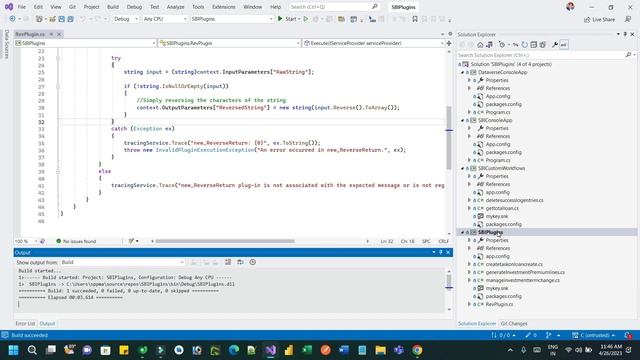The height and width of the screenshot is (360, 640).
Task: Open the Build menu
Action: coord(113,7)
